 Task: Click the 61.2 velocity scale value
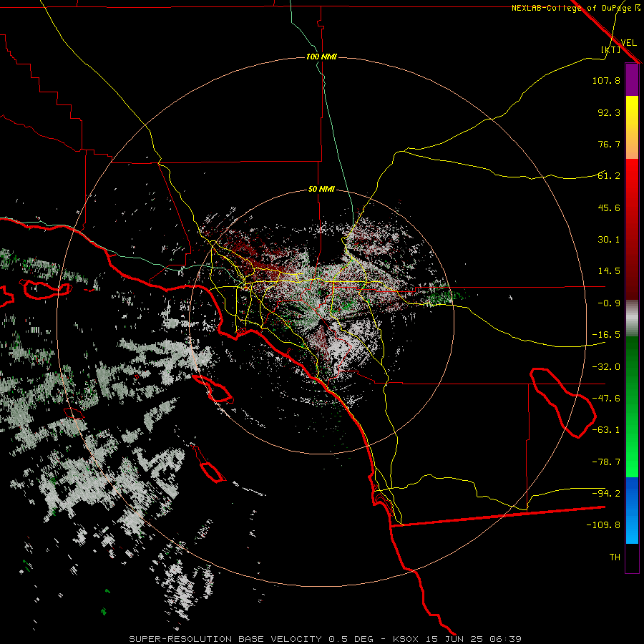[x=609, y=176]
